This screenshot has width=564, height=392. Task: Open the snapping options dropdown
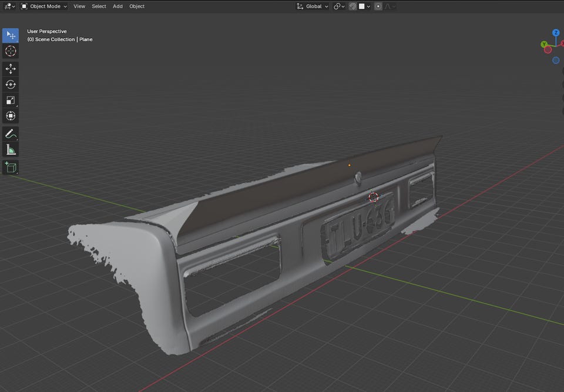pos(364,6)
